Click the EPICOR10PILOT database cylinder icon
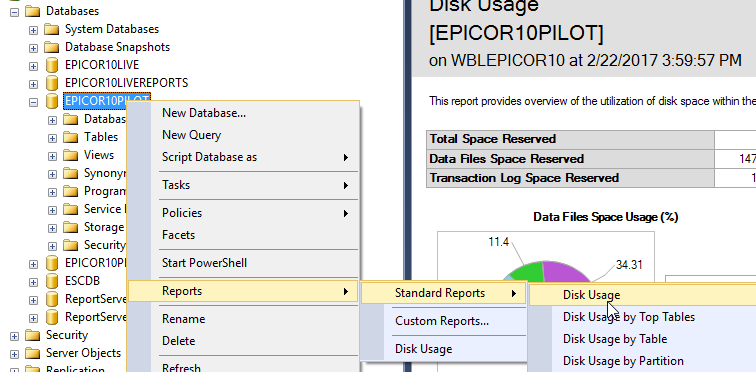This screenshot has height=372, width=756. click(52, 101)
